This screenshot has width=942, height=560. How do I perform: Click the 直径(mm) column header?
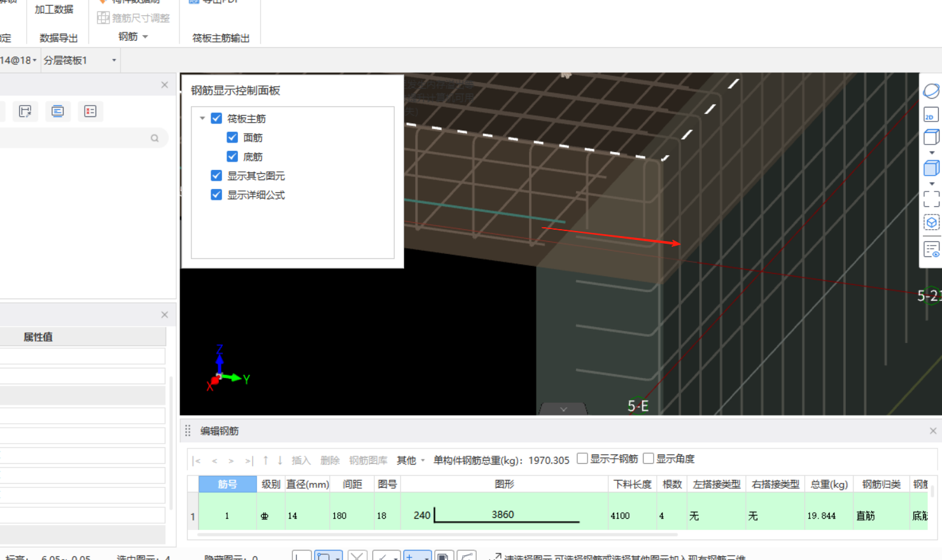[x=307, y=484]
